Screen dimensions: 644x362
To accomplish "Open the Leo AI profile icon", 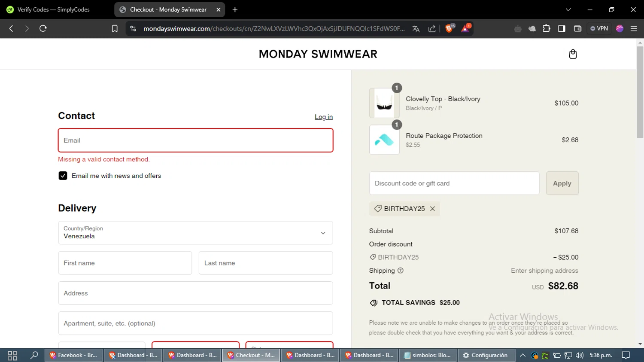I will (x=620, y=29).
